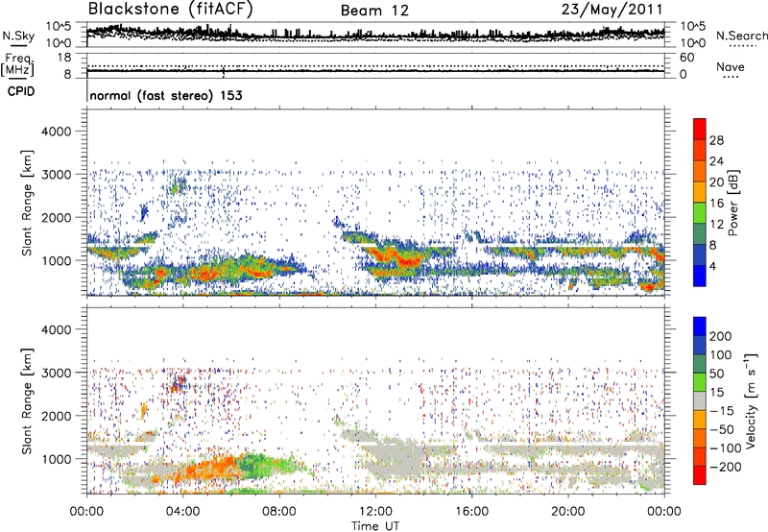Click the '-100' label on Velocity colorbar

pyautogui.click(x=726, y=448)
